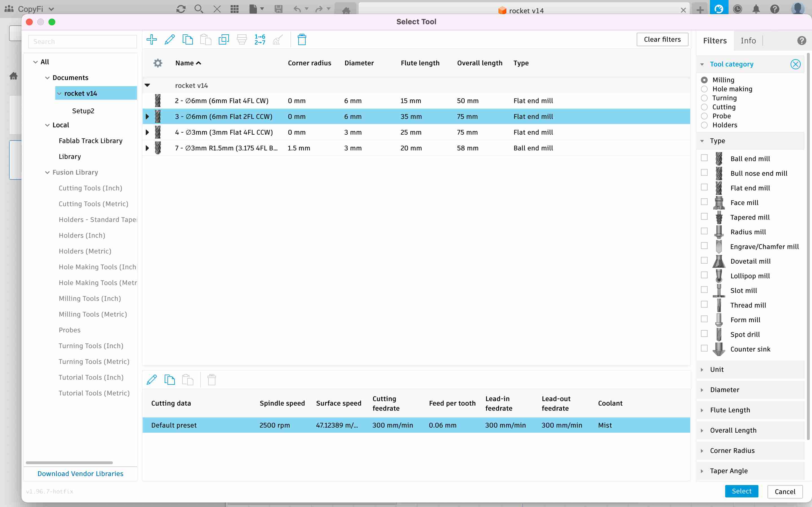Select the Delete tool icon in toolbar

coord(302,39)
